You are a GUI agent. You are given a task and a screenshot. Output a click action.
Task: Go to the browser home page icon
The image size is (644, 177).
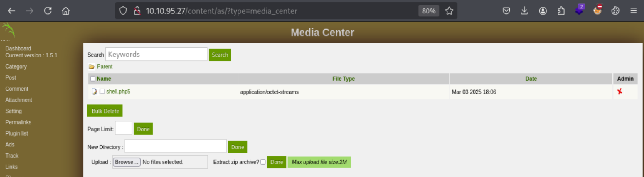click(x=66, y=11)
